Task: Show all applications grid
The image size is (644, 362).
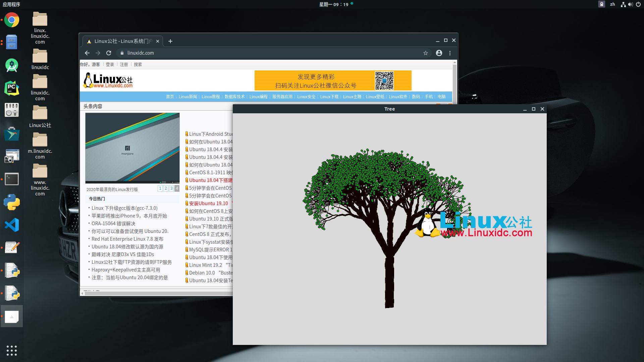Action: point(12,350)
